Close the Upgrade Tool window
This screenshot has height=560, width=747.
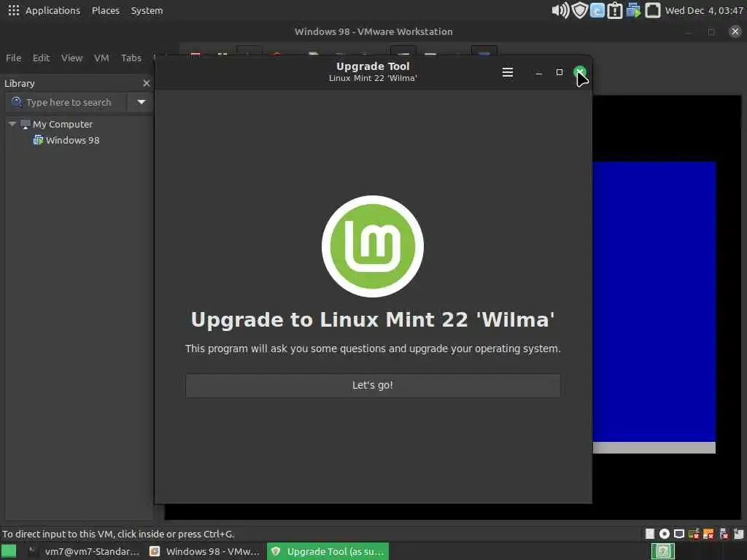tap(580, 72)
